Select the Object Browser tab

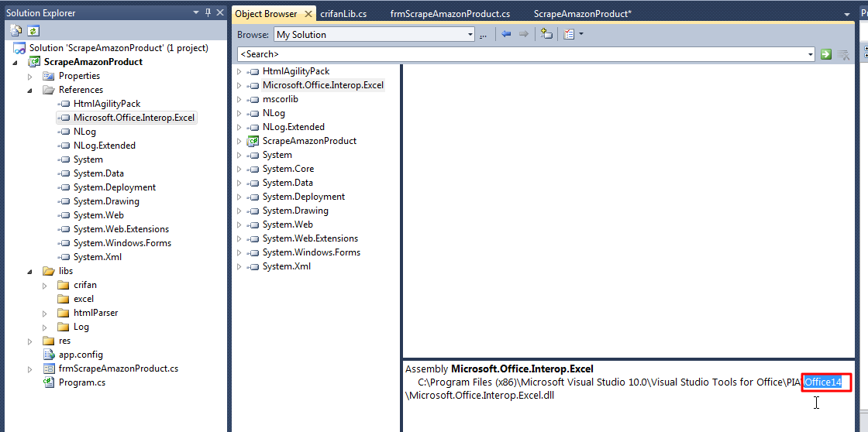pos(267,14)
